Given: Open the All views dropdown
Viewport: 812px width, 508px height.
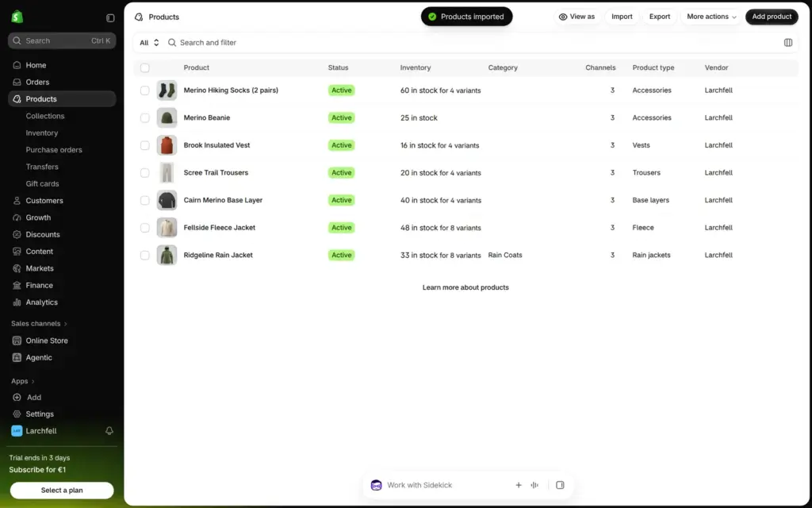Looking at the screenshot, I should [x=149, y=43].
